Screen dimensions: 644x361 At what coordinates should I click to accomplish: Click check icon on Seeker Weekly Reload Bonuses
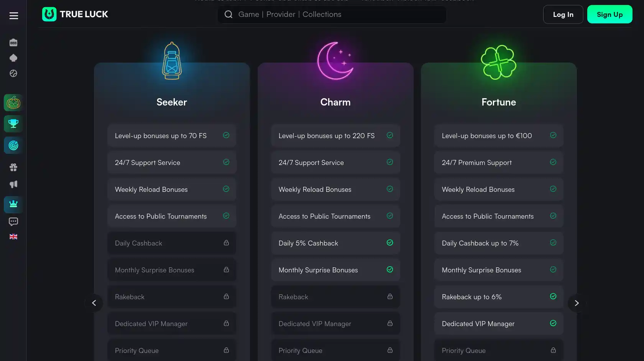click(x=226, y=189)
